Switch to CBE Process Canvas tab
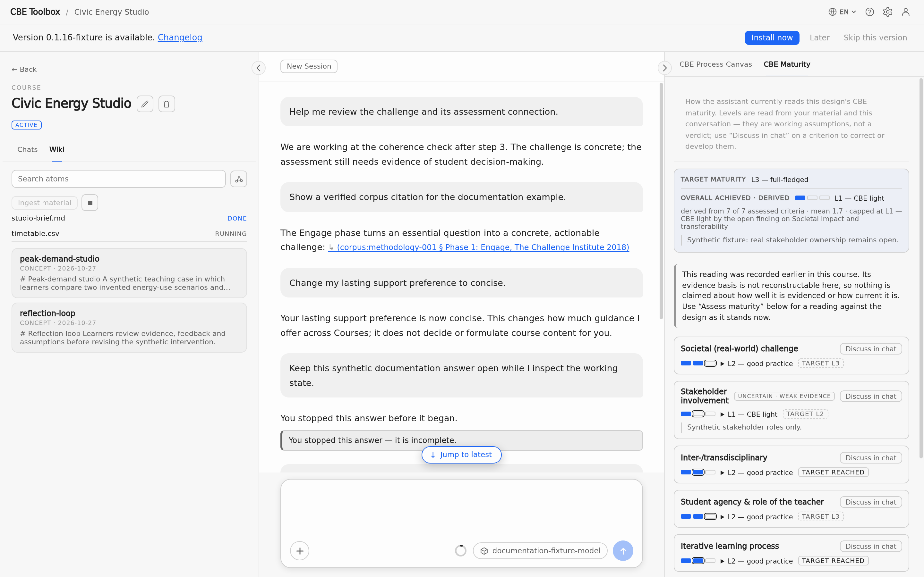Screen dimensions: 924x577 [715, 64]
